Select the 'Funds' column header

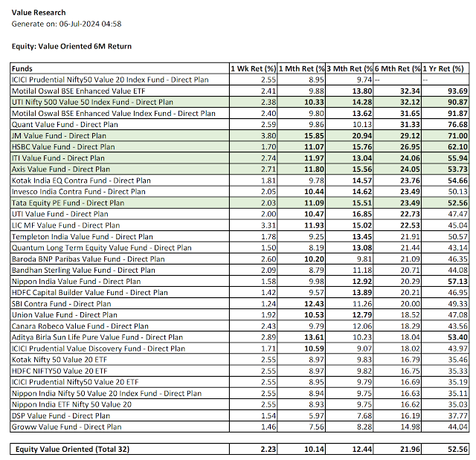pyautogui.click(x=120, y=68)
